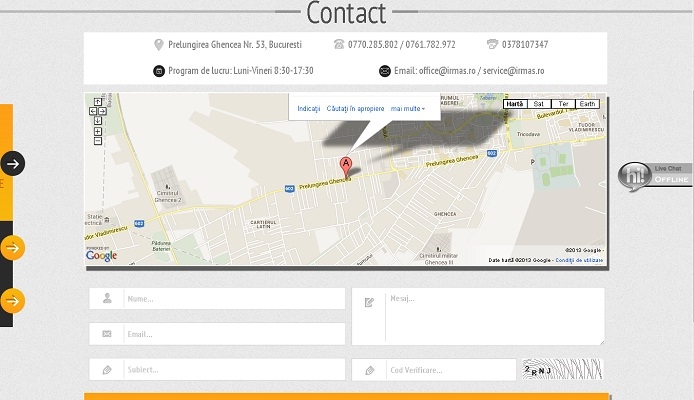Click the Prelungirea Ghencea Nr. 53 address text

[x=235, y=45]
